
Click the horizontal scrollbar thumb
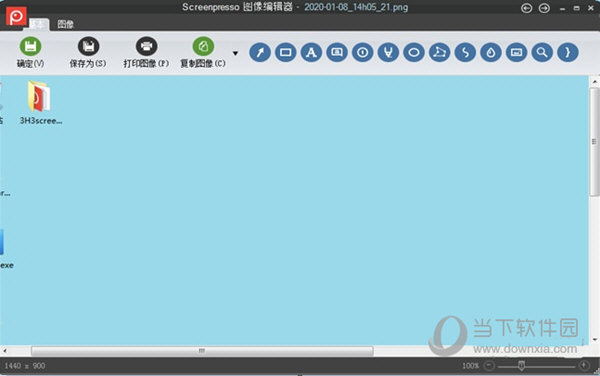click(x=202, y=350)
